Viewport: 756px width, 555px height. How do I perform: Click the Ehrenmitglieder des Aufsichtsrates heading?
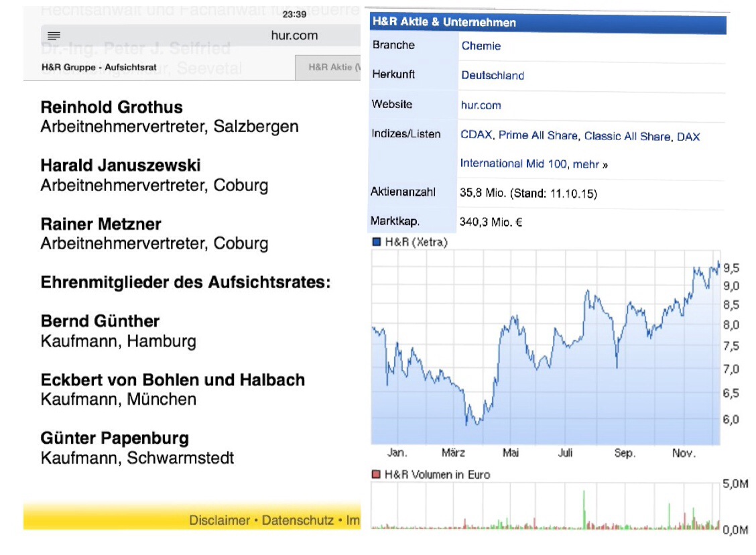pyautogui.click(x=186, y=282)
